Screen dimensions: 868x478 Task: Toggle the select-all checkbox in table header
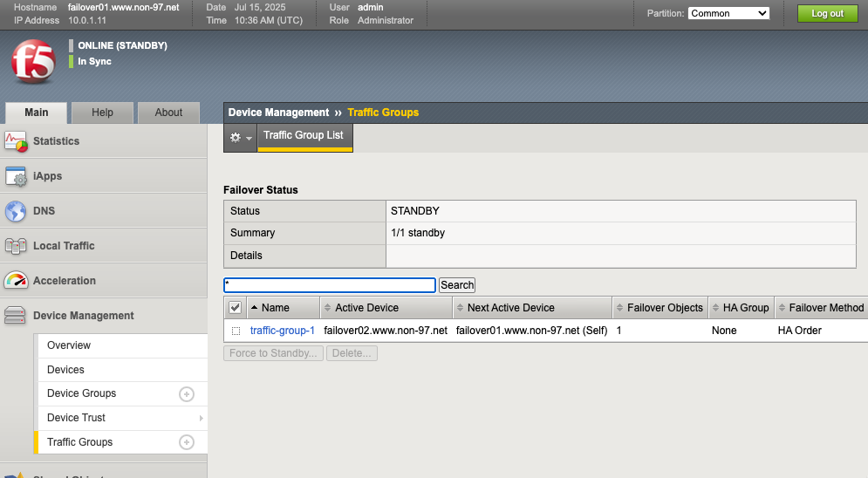(x=236, y=308)
